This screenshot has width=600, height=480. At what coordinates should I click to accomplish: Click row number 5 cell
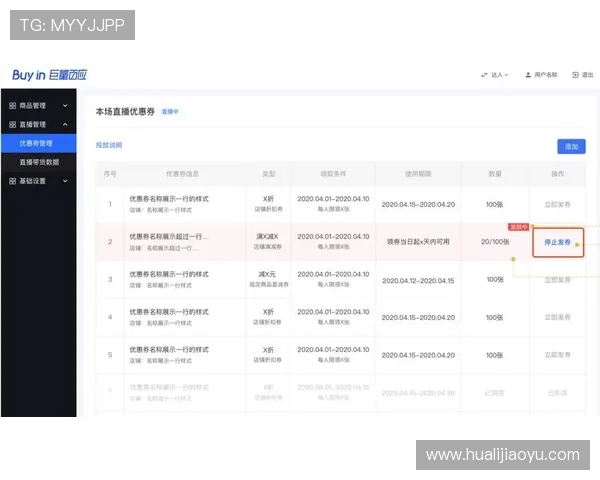click(110, 355)
